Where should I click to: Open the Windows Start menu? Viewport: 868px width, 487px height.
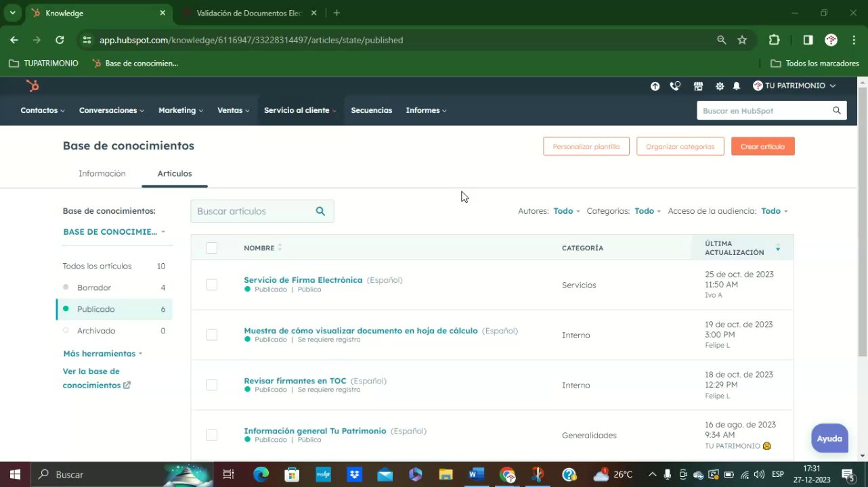click(15, 474)
